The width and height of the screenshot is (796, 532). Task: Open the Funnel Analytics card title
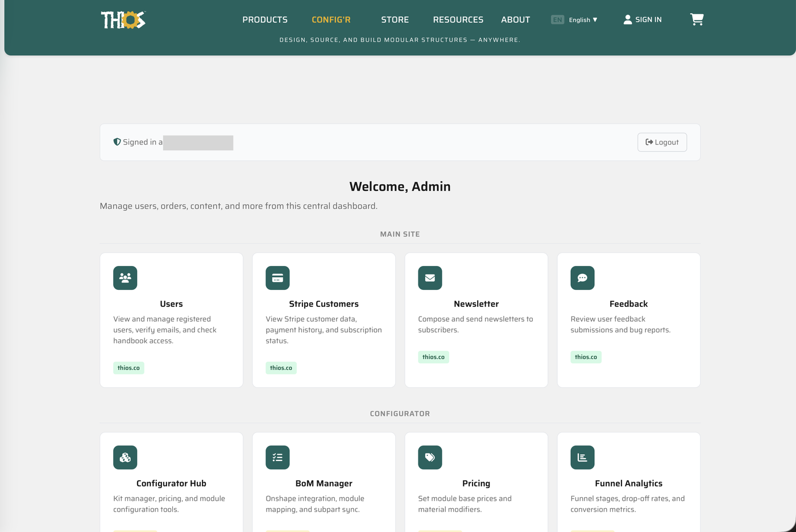point(629,484)
